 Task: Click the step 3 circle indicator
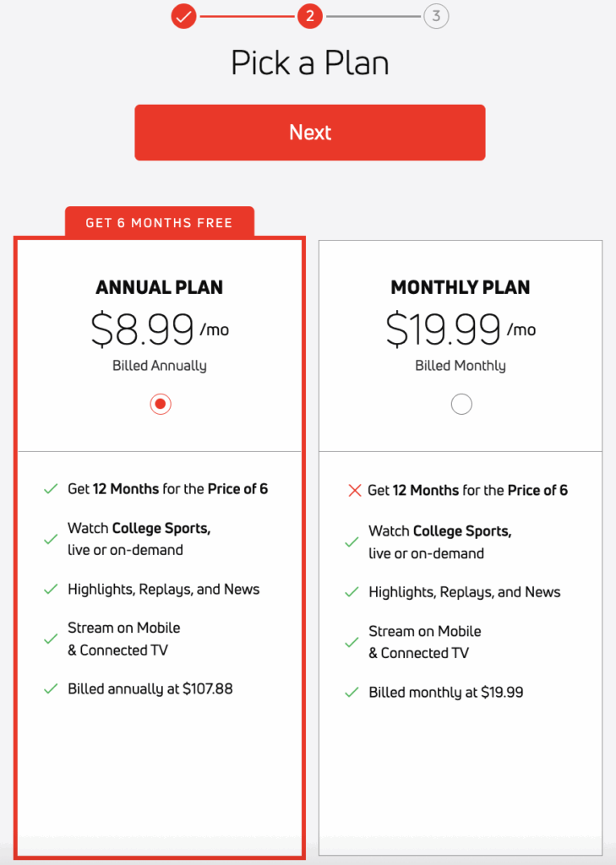(436, 16)
